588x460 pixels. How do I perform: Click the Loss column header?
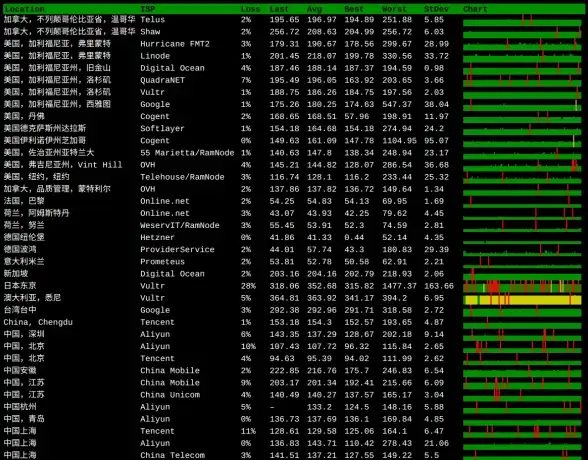coord(250,9)
